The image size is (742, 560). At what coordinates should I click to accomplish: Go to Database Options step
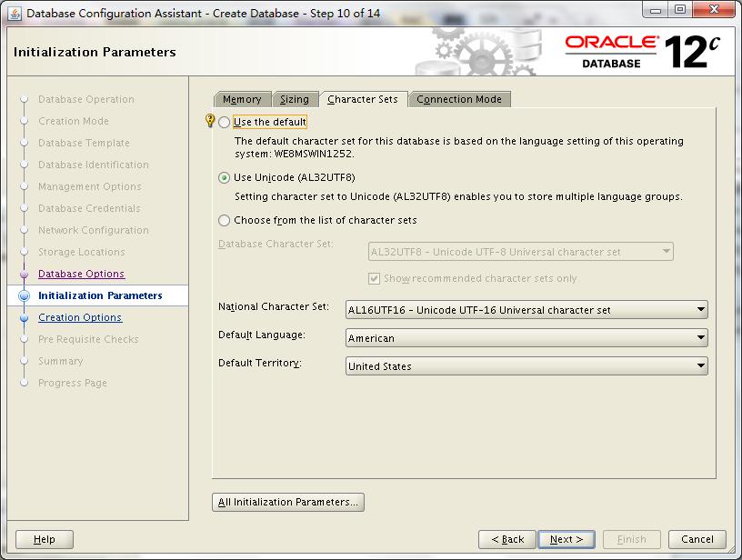(82, 274)
